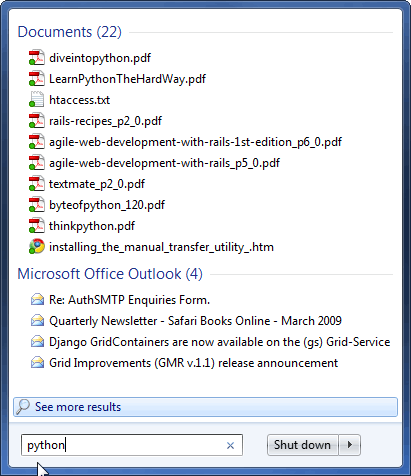Clear the search box with the X icon
This screenshot has height=476, width=411.
coord(230,445)
